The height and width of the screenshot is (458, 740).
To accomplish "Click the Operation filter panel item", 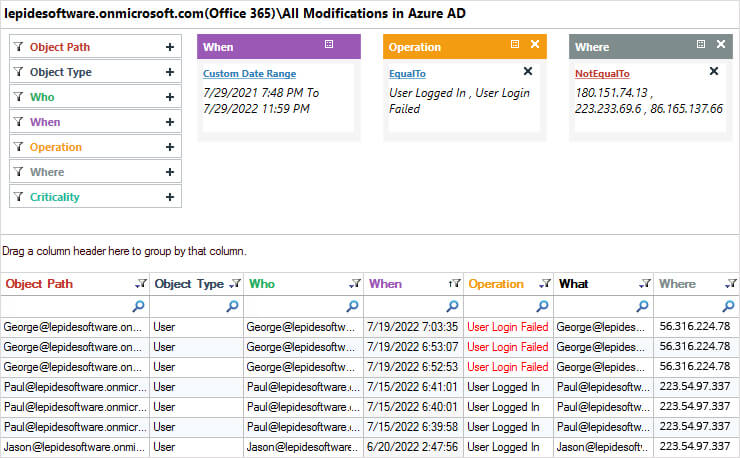I will click(95, 147).
